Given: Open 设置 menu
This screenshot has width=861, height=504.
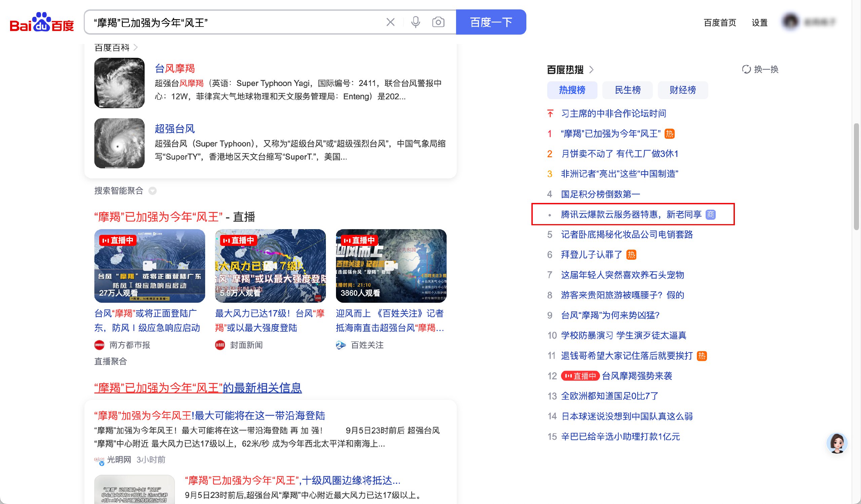Looking at the screenshot, I should tap(759, 23).
